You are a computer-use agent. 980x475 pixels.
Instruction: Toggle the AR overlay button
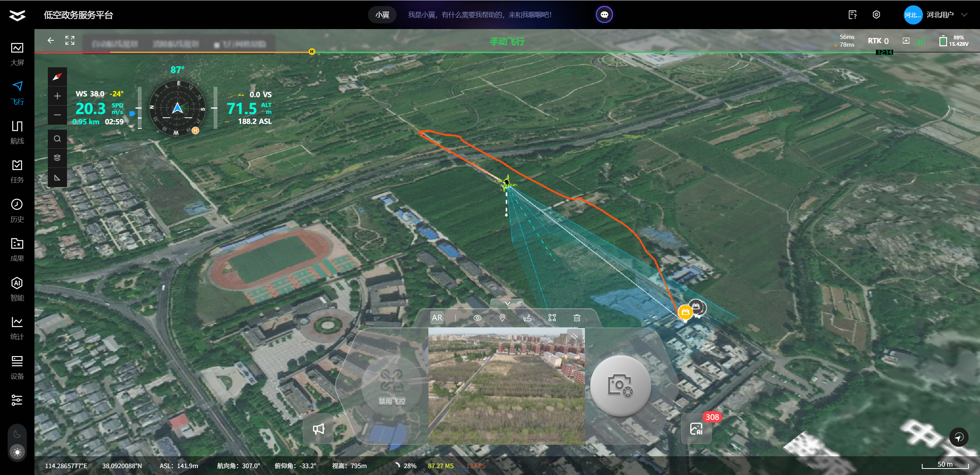(437, 317)
